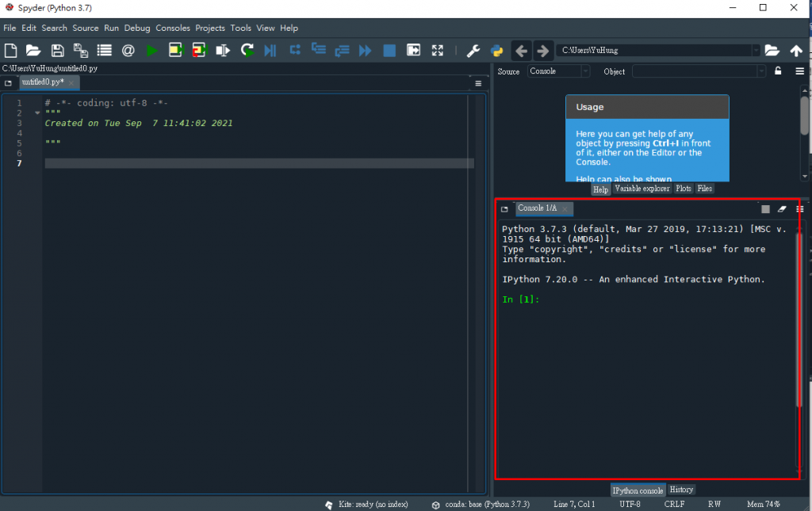Open the View menu
This screenshot has width=812, height=511.
[266, 28]
